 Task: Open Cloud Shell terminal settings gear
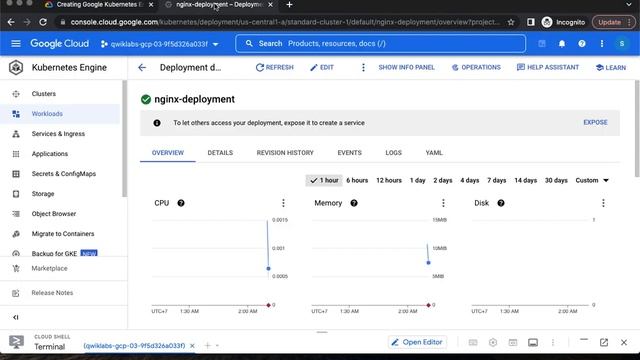pyautogui.click(x=493, y=342)
